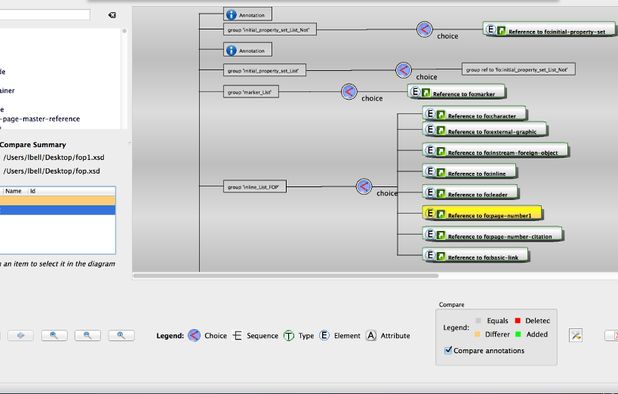Viewport: 618px width, 394px height.
Task: Click the choice icon for group marker_List
Action: 349,92
